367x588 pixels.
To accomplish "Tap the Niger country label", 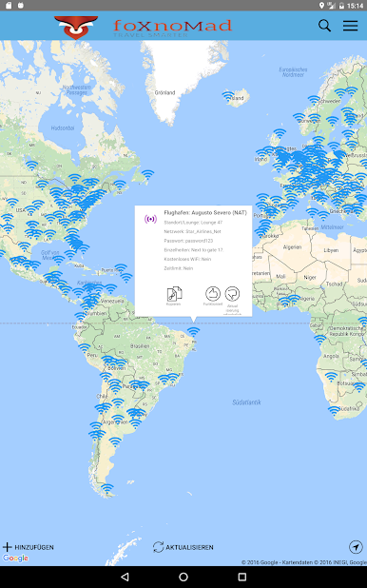I will point(310,278).
